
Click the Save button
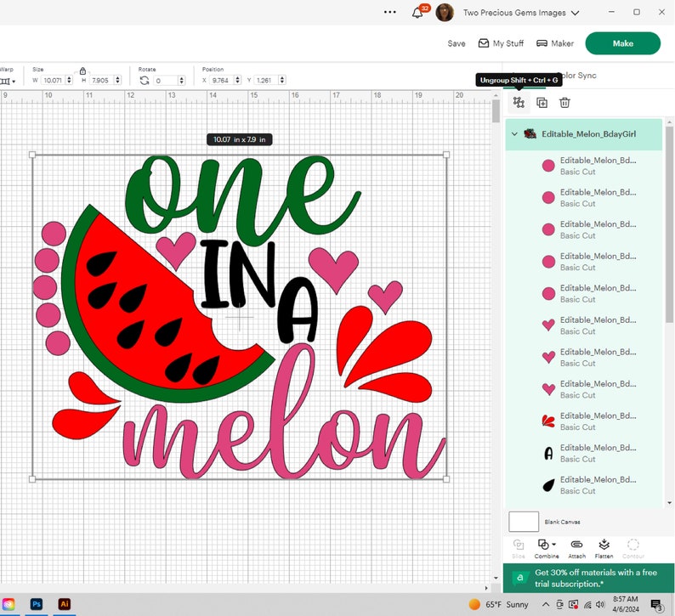click(457, 43)
